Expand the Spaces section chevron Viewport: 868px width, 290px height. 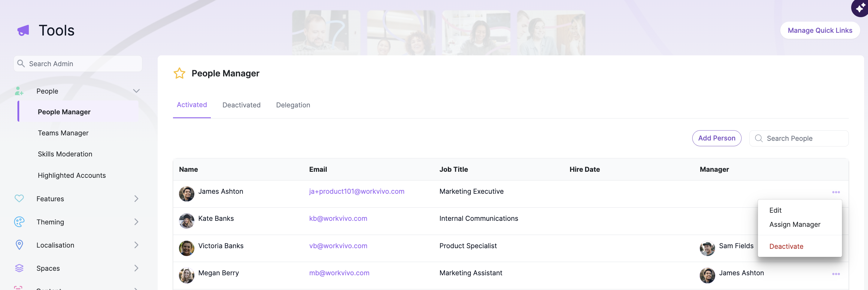pyautogui.click(x=136, y=268)
